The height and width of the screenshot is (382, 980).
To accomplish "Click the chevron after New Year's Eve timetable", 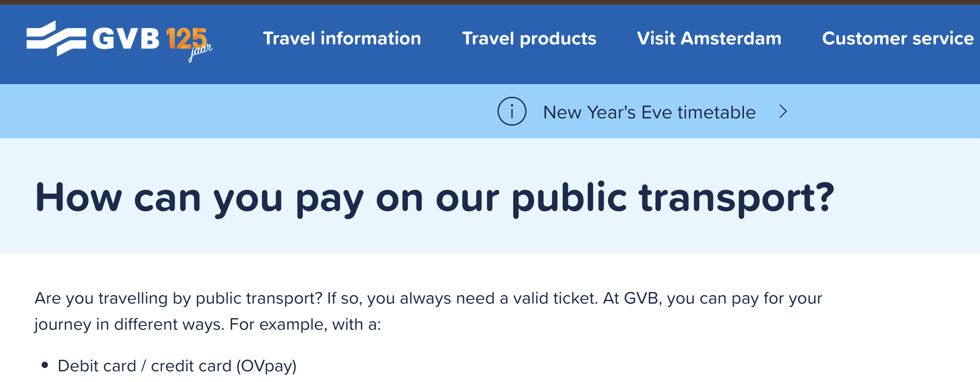I will click(x=783, y=112).
